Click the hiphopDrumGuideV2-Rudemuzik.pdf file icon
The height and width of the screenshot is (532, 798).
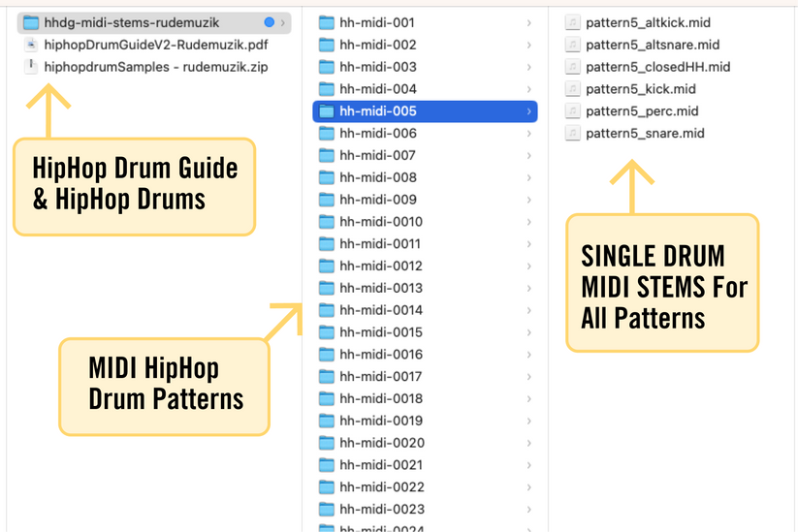tap(31, 45)
